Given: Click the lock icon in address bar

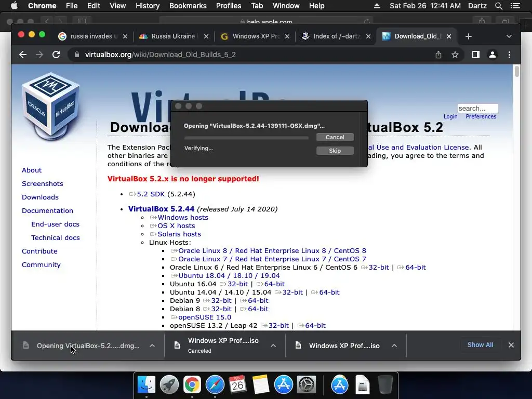Looking at the screenshot, I should click(77, 55).
